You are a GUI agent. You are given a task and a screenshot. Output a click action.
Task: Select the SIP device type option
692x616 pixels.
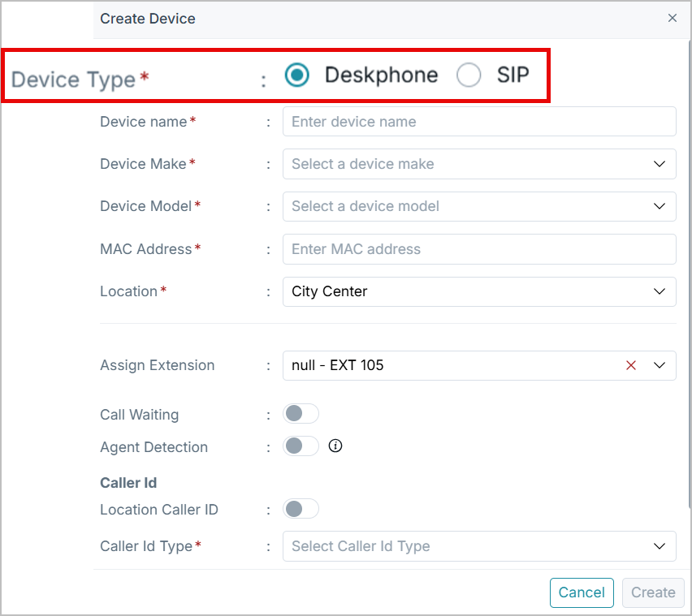tap(469, 75)
